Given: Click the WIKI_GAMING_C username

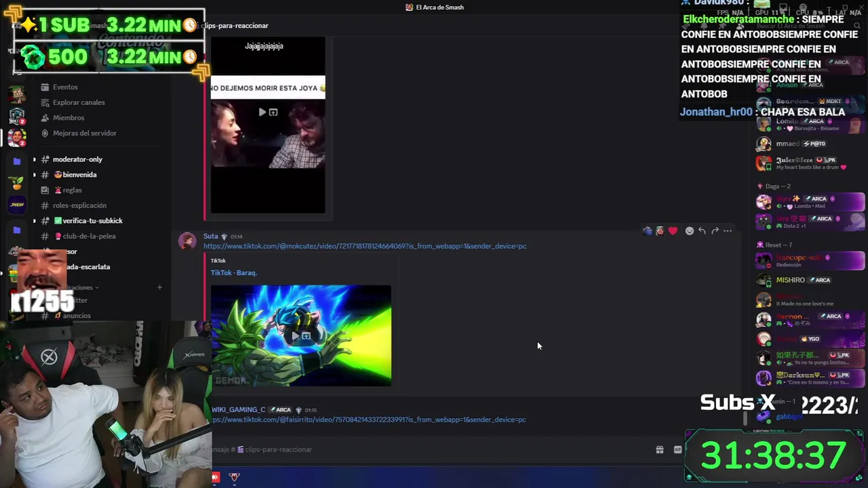Looking at the screenshot, I should pyautogui.click(x=239, y=409).
